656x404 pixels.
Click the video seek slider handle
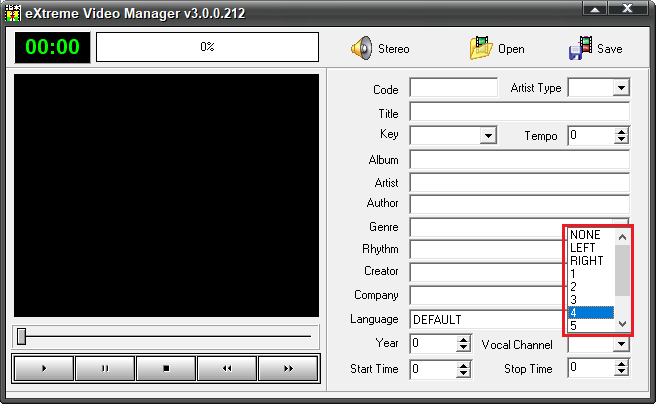point(21,337)
